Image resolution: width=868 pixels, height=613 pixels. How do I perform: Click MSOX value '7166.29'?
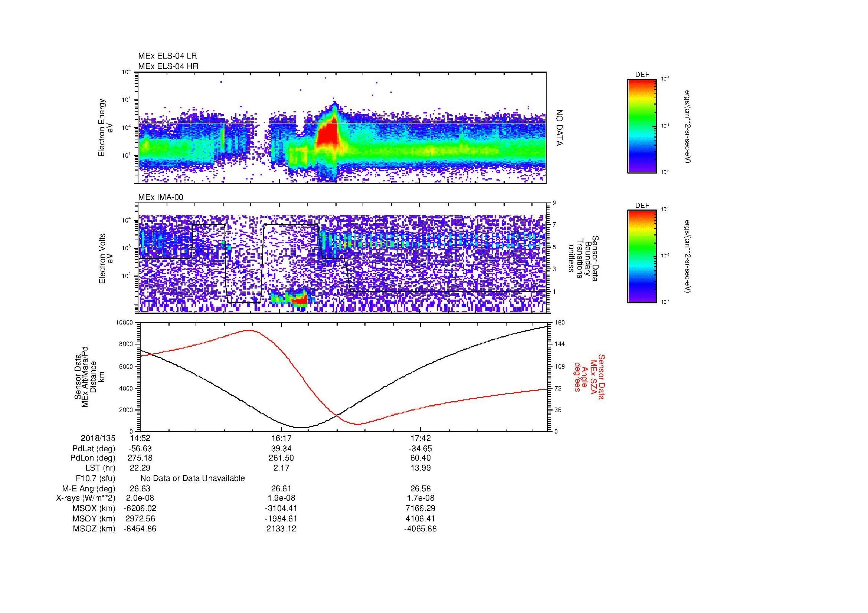coord(420,508)
